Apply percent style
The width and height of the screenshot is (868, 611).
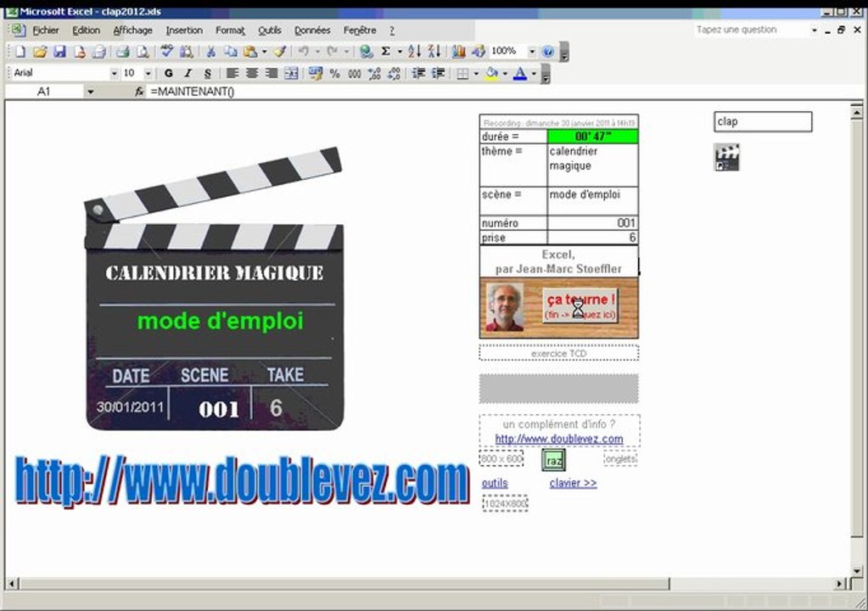334,73
